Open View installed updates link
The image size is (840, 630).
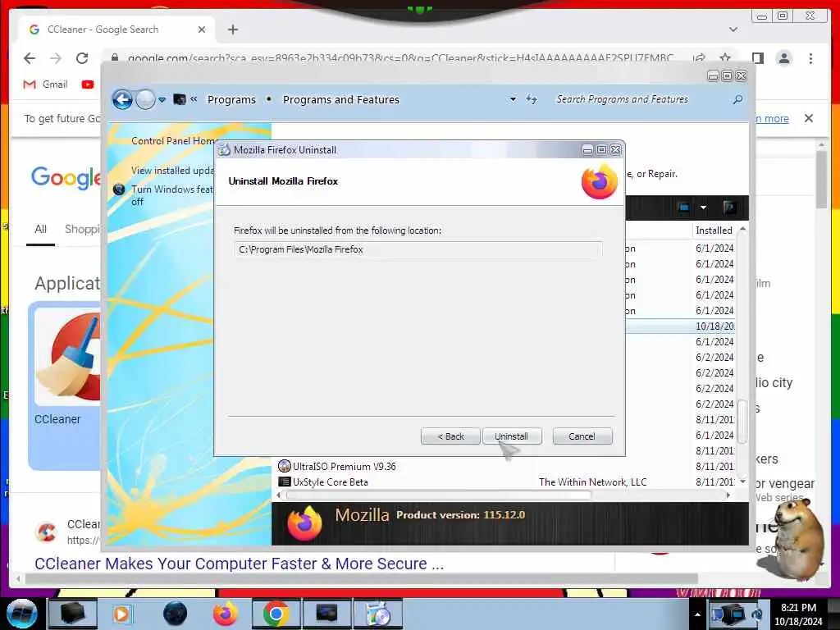point(172,171)
